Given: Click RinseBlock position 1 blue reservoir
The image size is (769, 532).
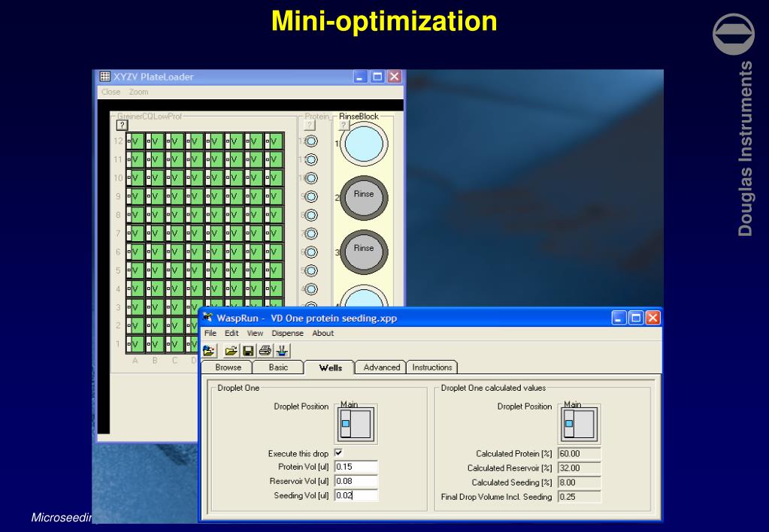Looking at the screenshot, I should pyautogui.click(x=364, y=144).
